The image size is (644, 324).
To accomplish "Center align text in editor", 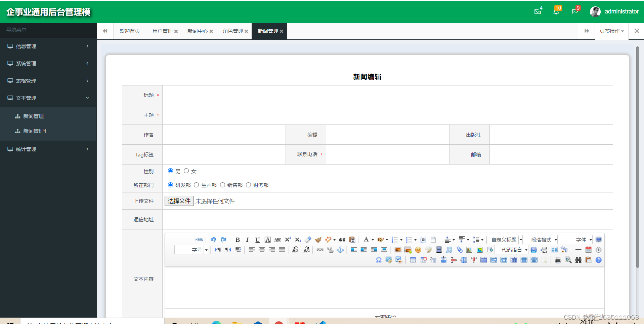I will coord(262,250).
